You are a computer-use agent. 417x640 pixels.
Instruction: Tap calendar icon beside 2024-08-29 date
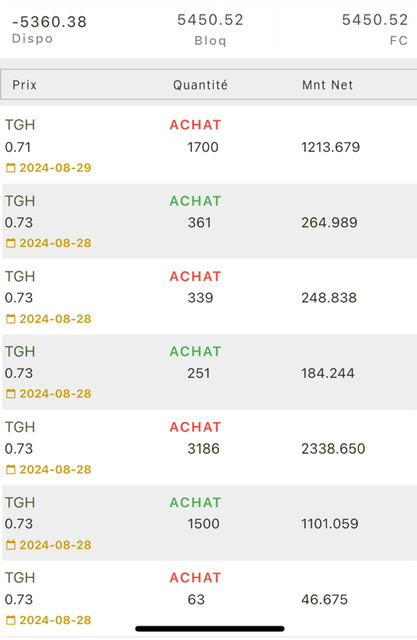11,168
